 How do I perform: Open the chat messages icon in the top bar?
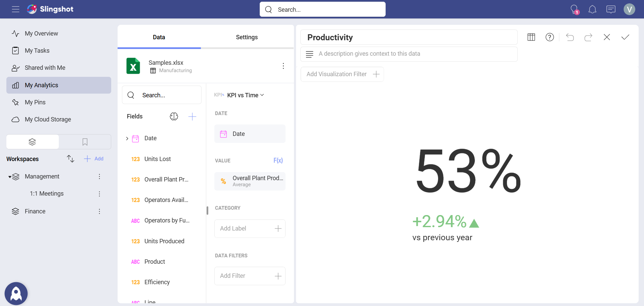coord(611,9)
